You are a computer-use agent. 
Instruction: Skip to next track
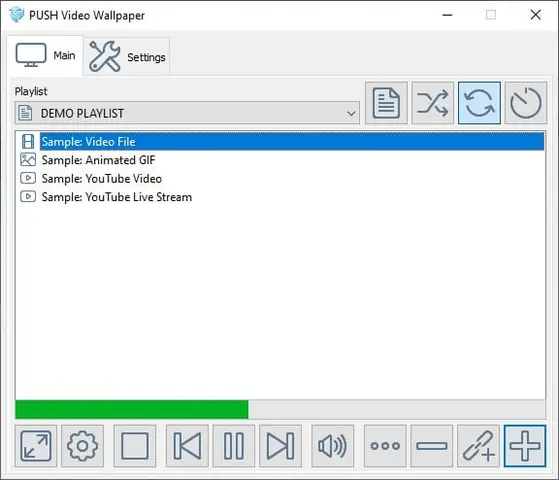pyautogui.click(x=281, y=446)
